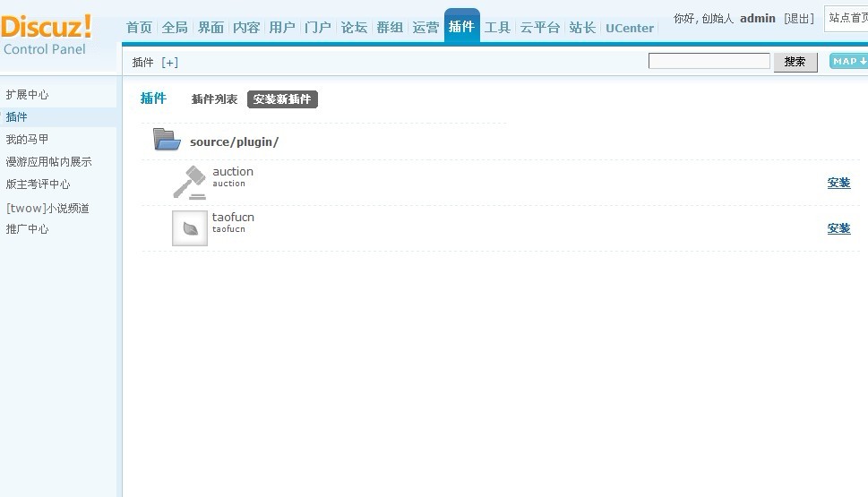Viewport: 868px width, 497px height.
Task: Select the active 插件 top tab
Action: point(461,26)
